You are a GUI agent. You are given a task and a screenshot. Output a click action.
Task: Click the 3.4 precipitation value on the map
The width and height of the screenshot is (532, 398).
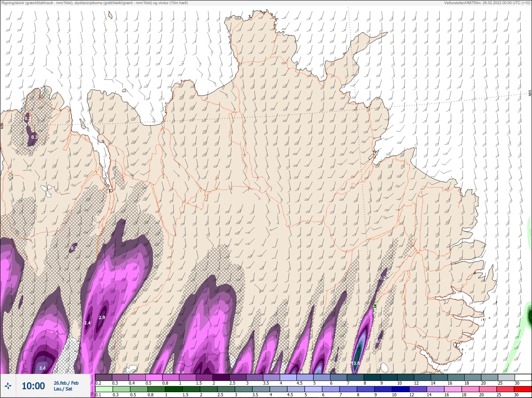click(x=42, y=368)
